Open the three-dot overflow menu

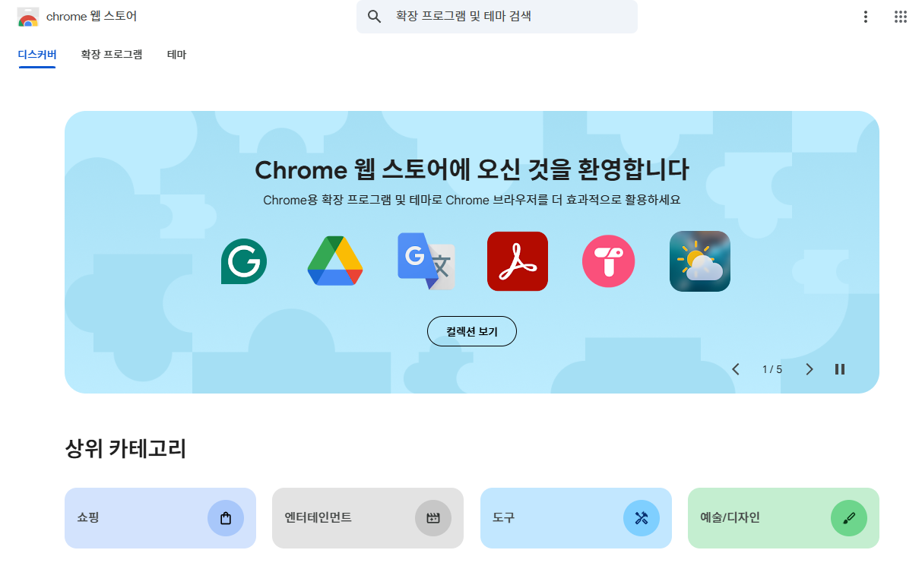[x=865, y=16]
